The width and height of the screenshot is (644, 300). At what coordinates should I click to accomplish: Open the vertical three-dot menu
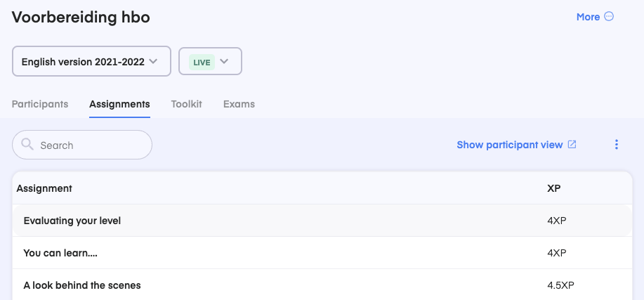pyautogui.click(x=617, y=145)
